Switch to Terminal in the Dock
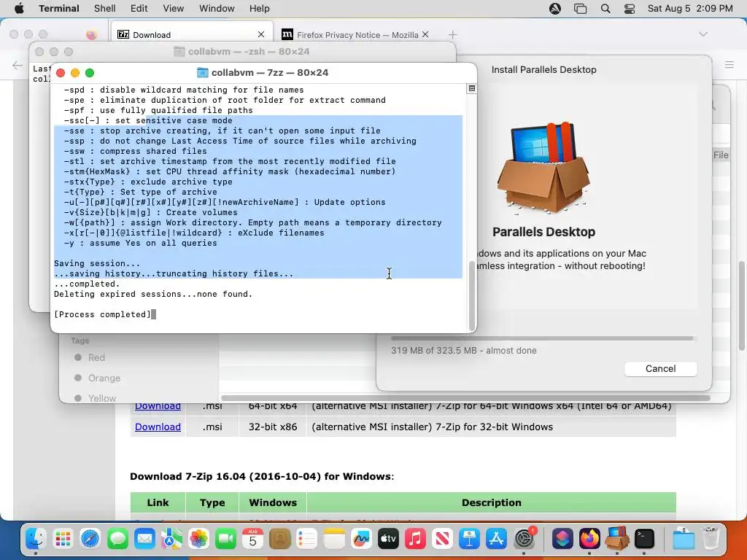747x560 pixels. point(644,539)
